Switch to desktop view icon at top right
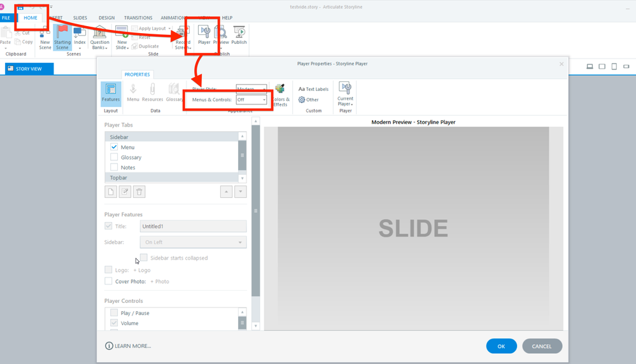Viewport: 636px width, 364px height. point(590,66)
